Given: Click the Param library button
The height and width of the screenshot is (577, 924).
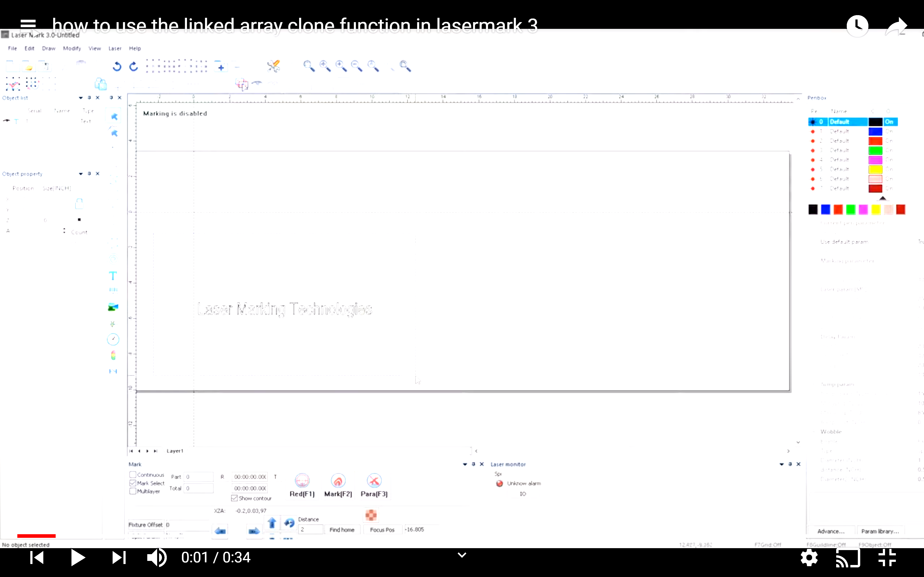Looking at the screenshot, I should pyautogui.click(x=880, y=531).
